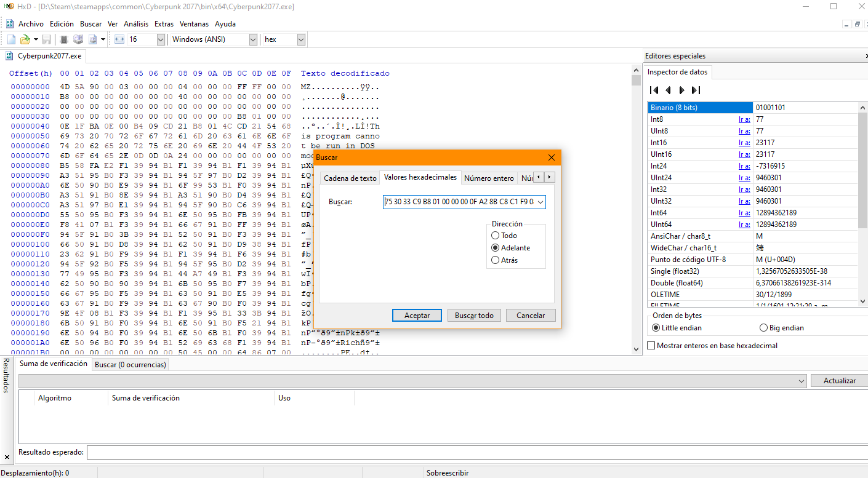Cancel the Buscar dialog
This screenshot has width=868, height=478.
tap(531, 316)
